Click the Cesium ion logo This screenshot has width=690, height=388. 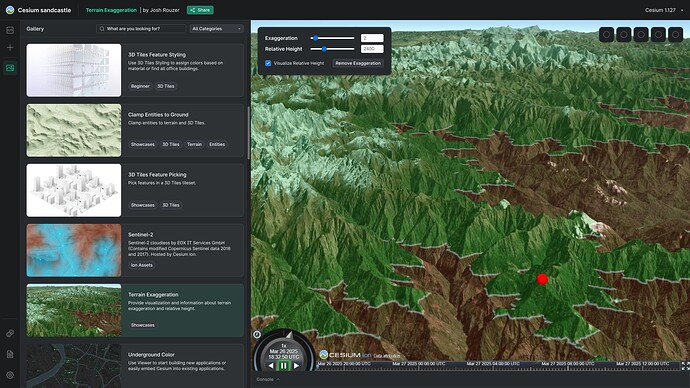pyautogui.click(x=345, y=355)
